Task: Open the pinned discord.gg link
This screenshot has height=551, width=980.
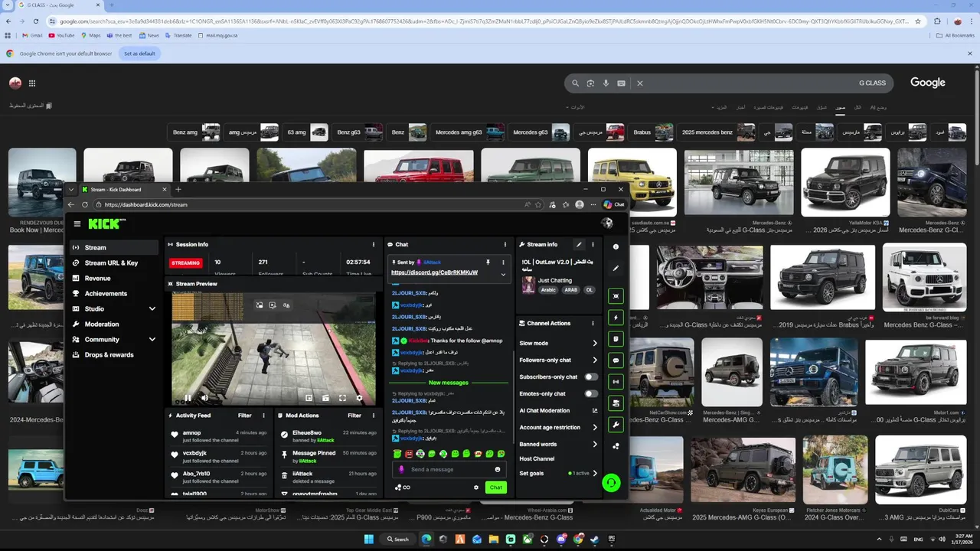Action: (x=434, y=272)
